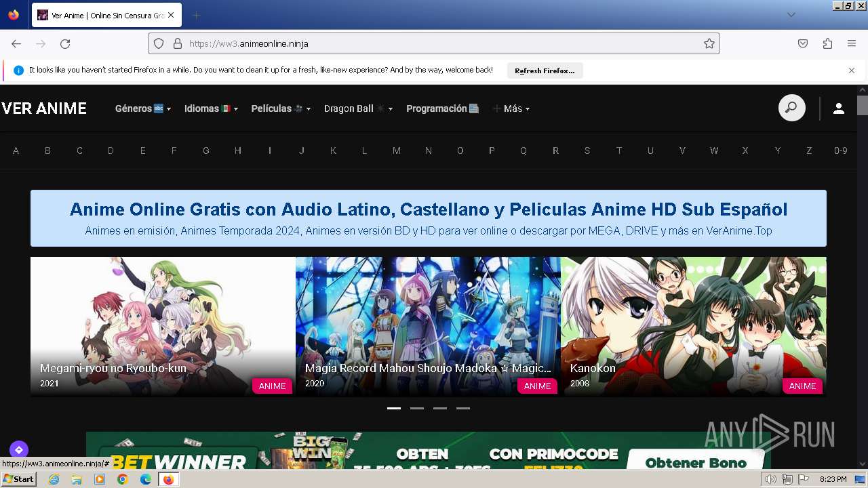The height and width of the screenshot is (488, 868).
Task: Click the ANIME badge on Megami-ryou
Action: click(x=272, y=386)
